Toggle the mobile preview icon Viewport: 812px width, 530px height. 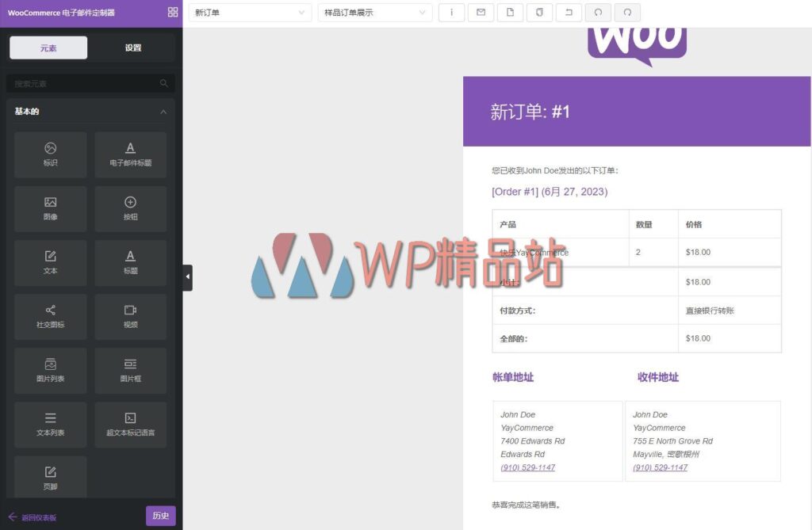539,13
